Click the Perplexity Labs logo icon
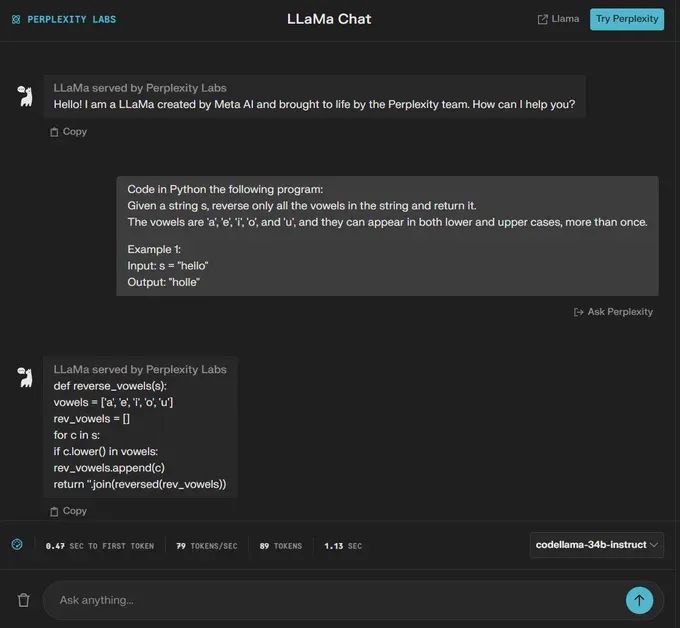 tap(16, 20)
